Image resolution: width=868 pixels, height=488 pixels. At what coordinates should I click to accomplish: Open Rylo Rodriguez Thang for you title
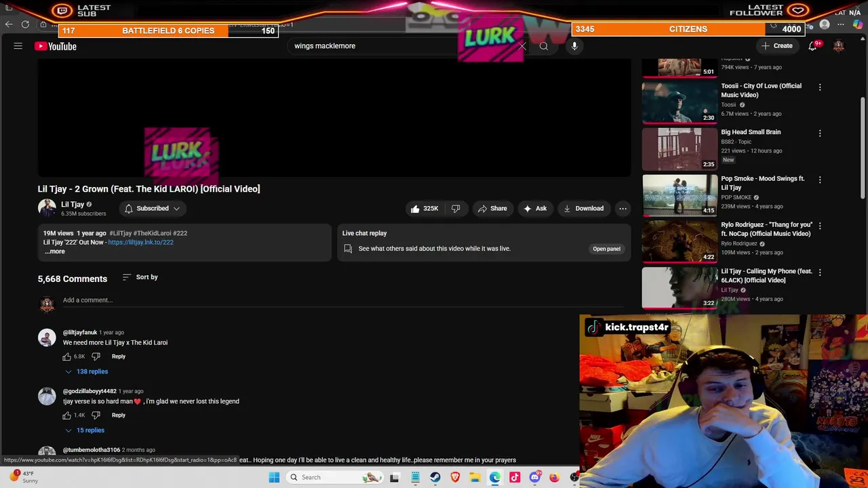(766, 229)
